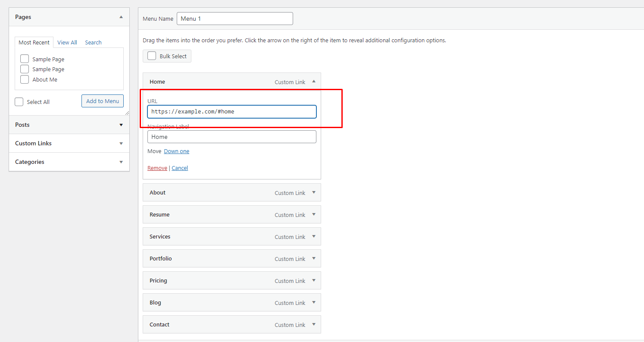This screenshot has width=644, height=342.
Task: Collapse the Home menu item arrow
Action: pos(313,82)
